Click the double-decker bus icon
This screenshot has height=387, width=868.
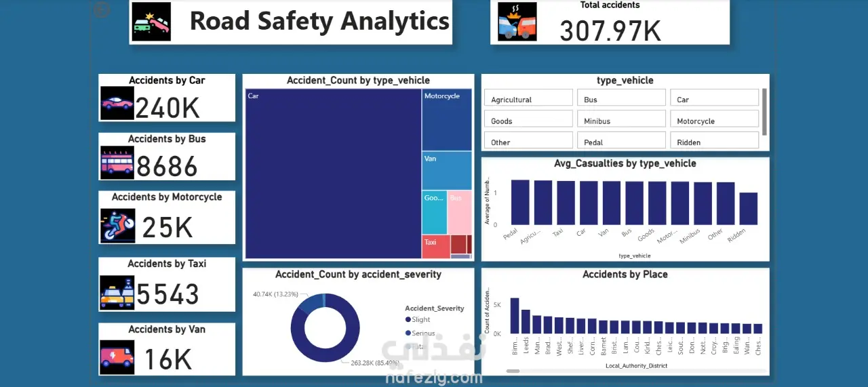pos(117,163)
